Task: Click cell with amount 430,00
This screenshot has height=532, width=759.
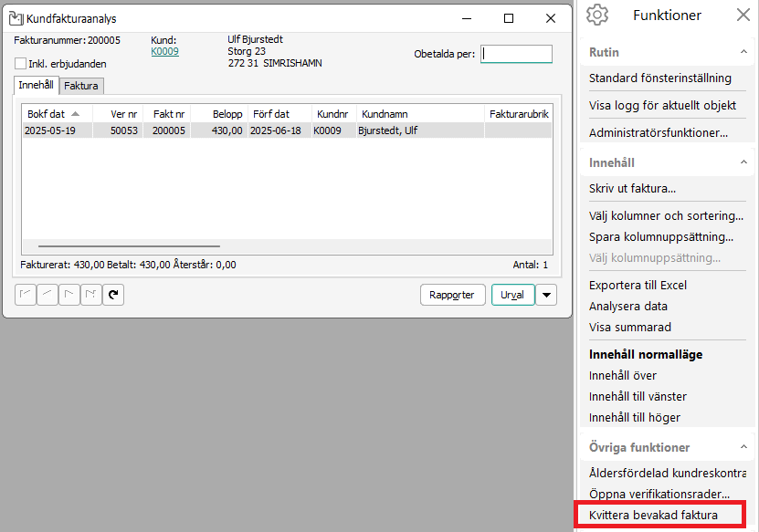Action: (x=219, y=130)
